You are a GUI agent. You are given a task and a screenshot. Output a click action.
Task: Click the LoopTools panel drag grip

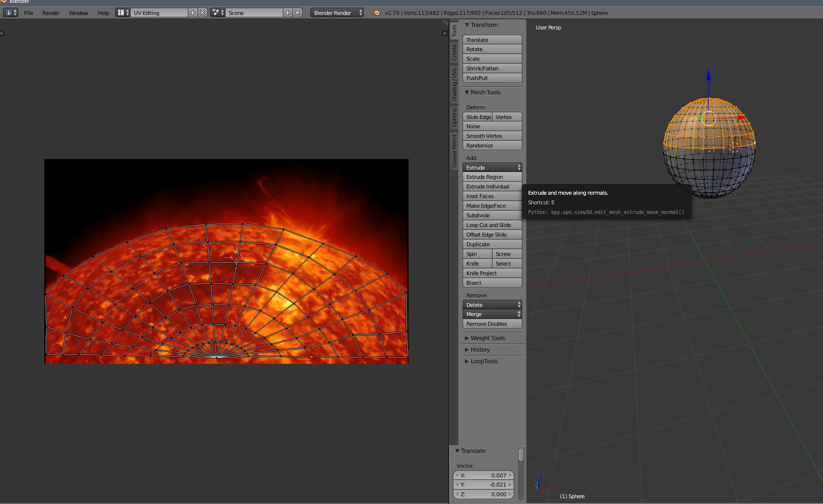(518, 362)
